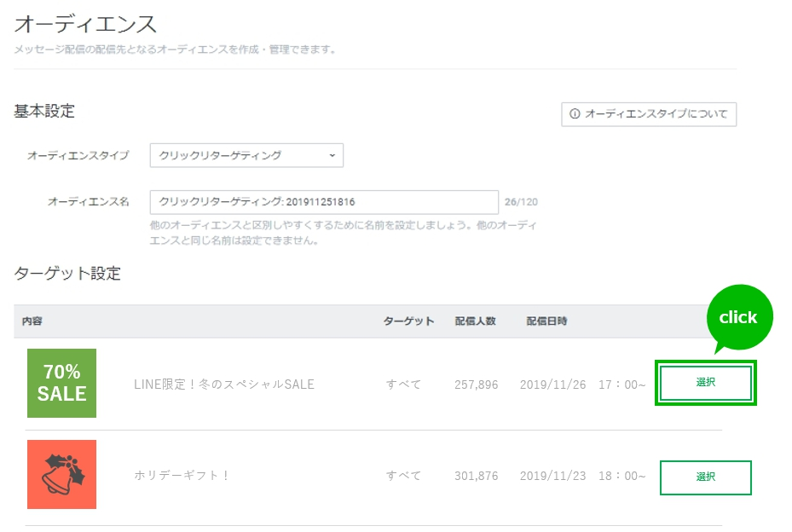Screen dimensions: 792x532
Task: Click the green 70% SALE message thumbnail
Action: [x=61, y=383]
